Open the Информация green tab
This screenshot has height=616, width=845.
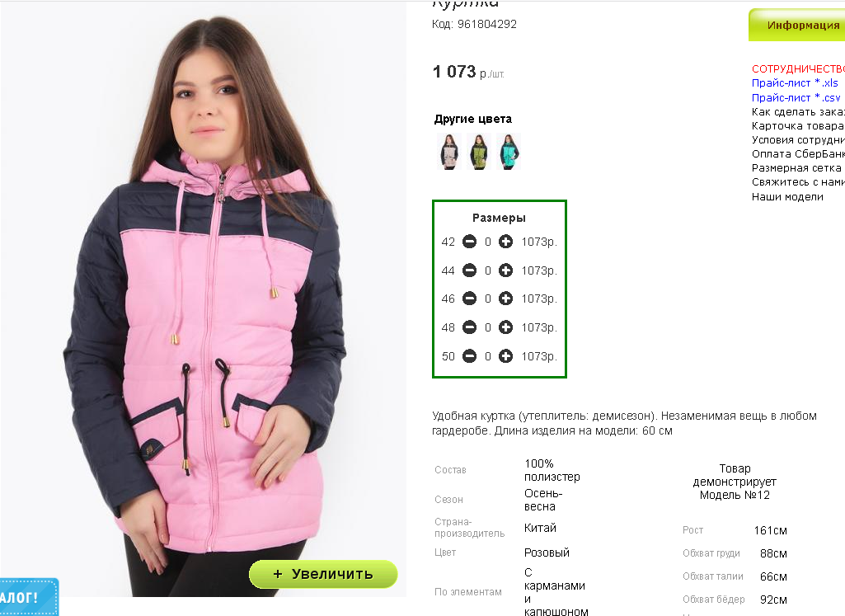[x=797, y=26]
